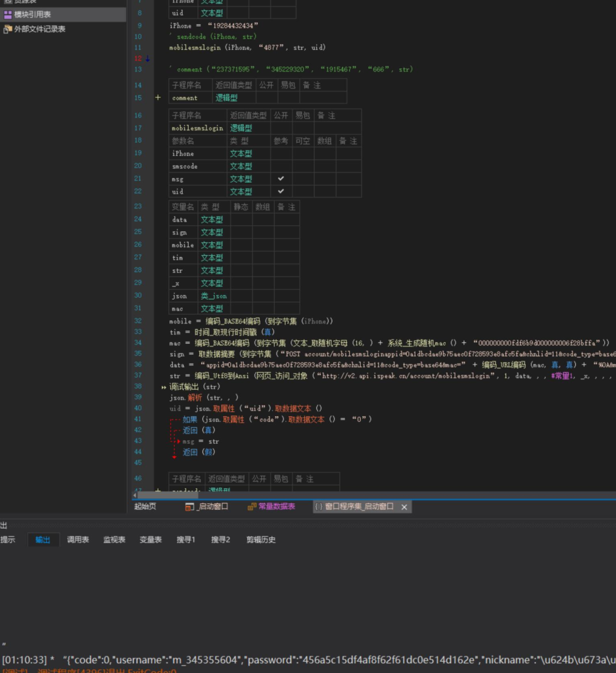The width and height of the screenshot is (616, 673).
Task: Open the 调用表 tab
Action: pyautogui.click(x=78, y=540)
